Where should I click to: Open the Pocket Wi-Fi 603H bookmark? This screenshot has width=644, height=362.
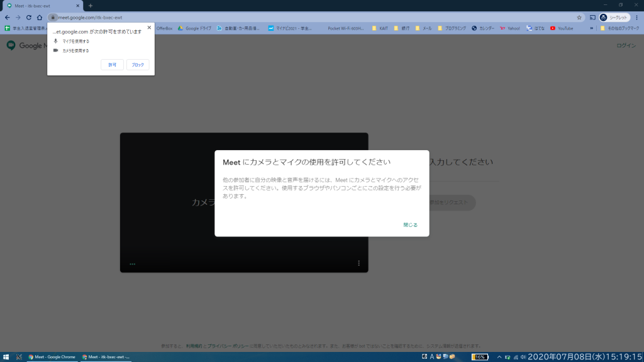point(346,28)
